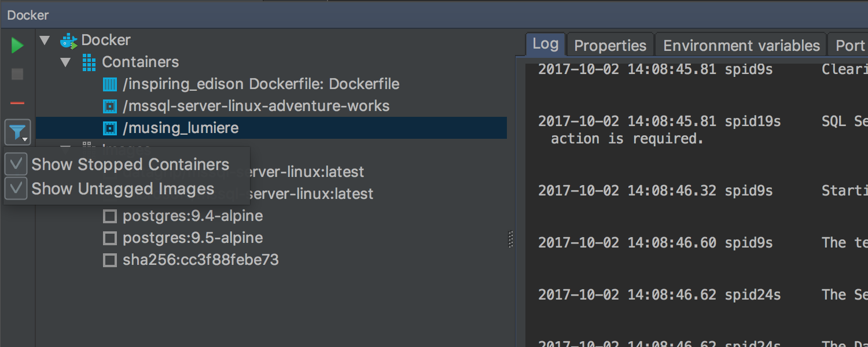Screen dimensions: 868x347
Task: Click the red minus Delete icon
Action: (x=17, y=103)
